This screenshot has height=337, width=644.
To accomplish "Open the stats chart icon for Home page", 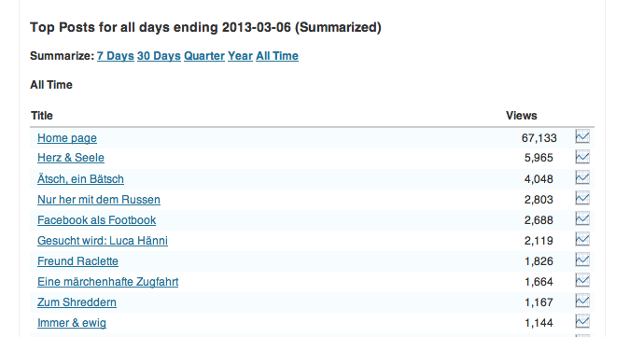I will 582,137.
